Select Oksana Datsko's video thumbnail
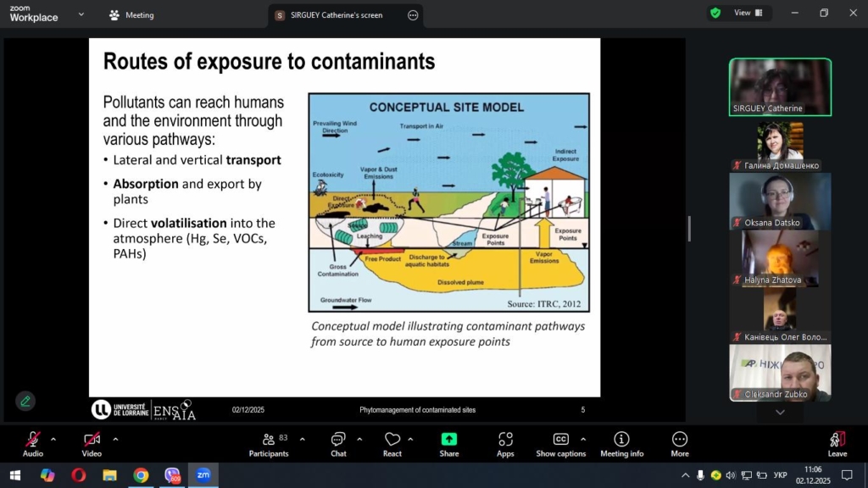Image resolution: width=868 pixels, height=488 pixels. coord(780,201)
